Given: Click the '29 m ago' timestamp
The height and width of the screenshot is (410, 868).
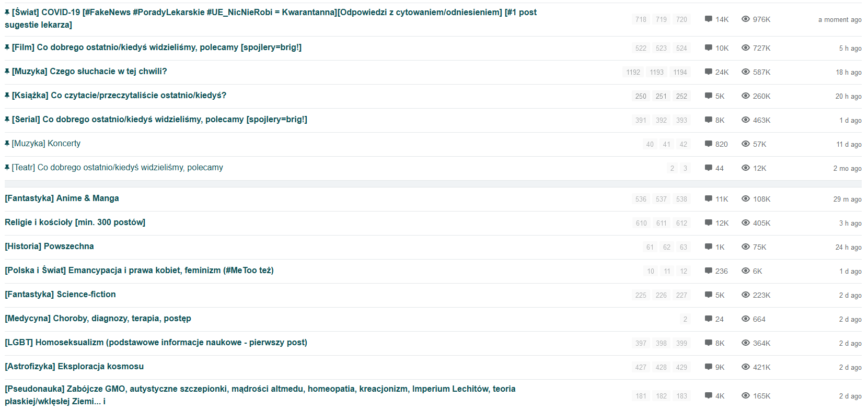Looking at the screenshot, I should (847, 199).
